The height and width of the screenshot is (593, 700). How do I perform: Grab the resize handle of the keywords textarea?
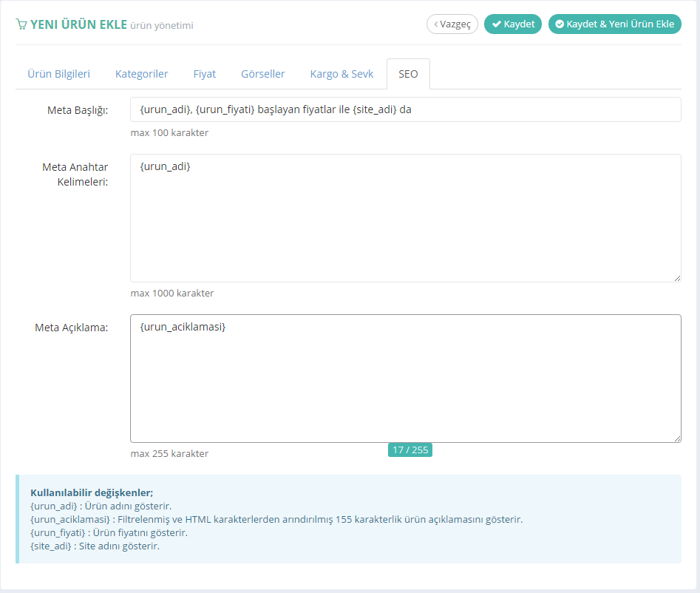[677, 278]
